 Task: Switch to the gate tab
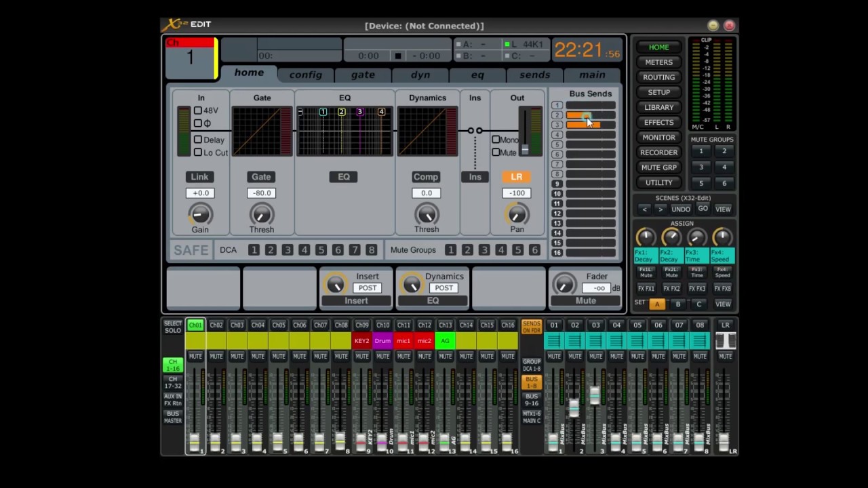point(363,75)
